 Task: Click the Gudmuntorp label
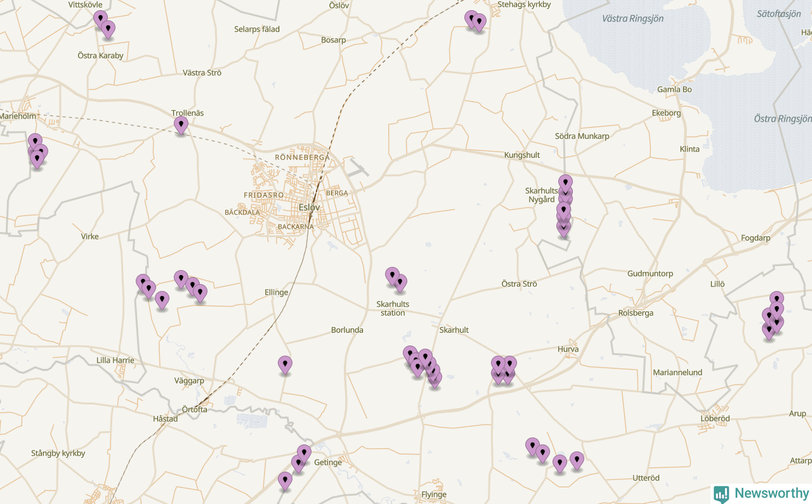click(x=650, y=273)
